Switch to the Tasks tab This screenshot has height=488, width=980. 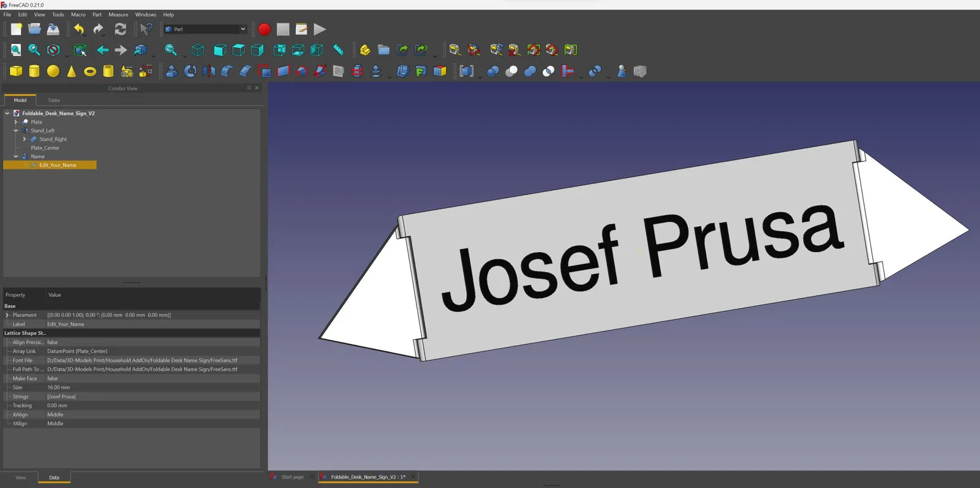54,100
